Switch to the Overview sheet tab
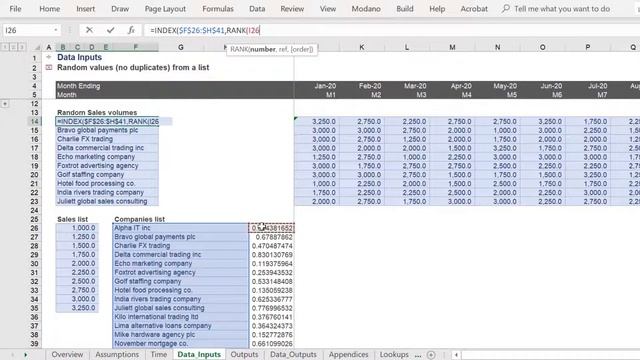 click(x=67, y=354)
